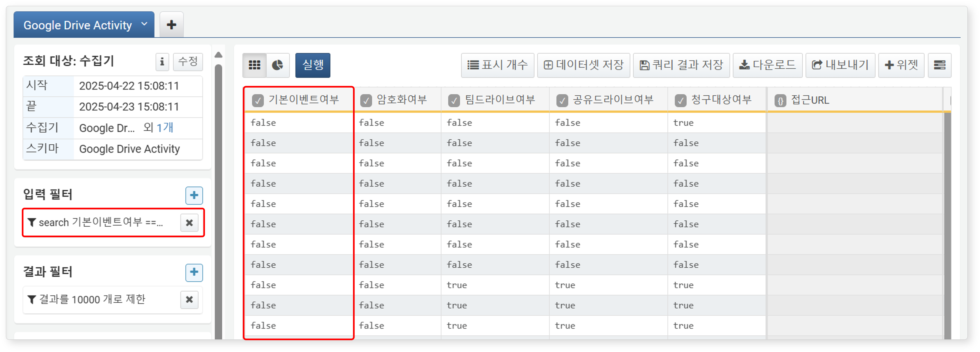Image resolution: width=980 pixels, height=352 pixels.
Task: Add a widget with 위젯 button
Action: 901,65
